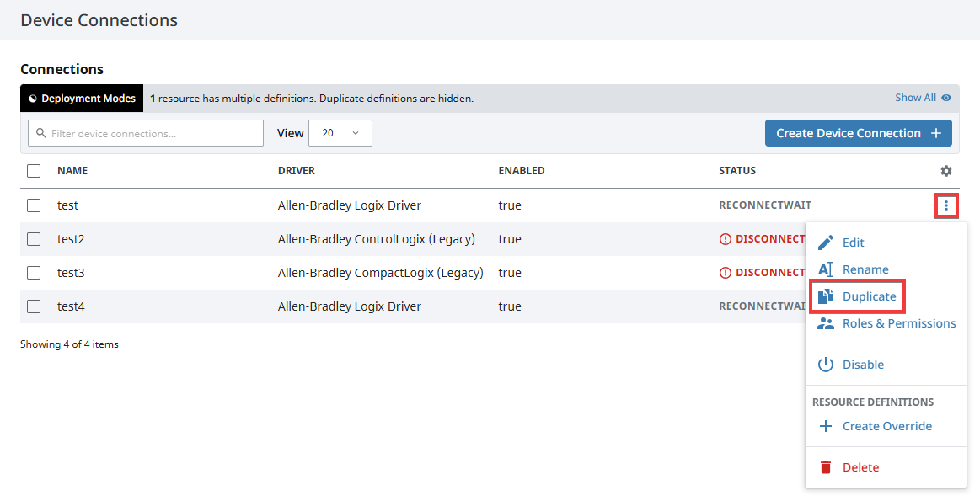This screenshot has width=980, height=501.
Task: Click the warning icon on the test3 row
Action: (x=725, y=272)
